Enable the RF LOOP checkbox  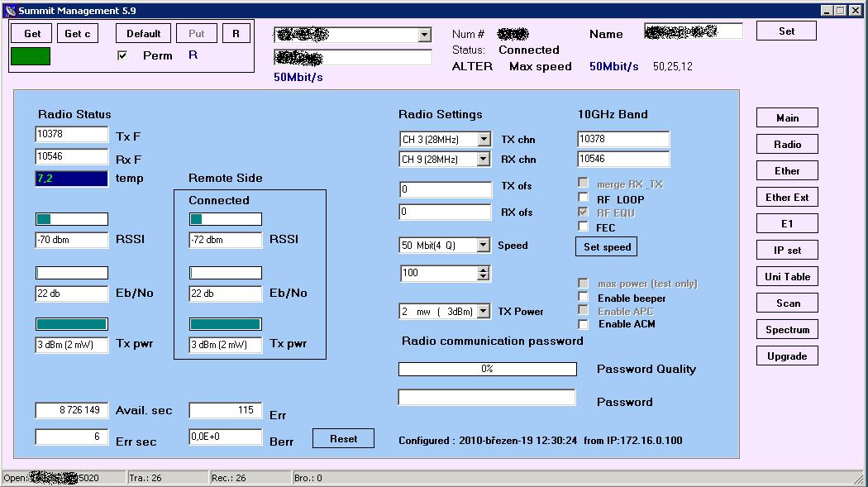click(x=583, y=197)
